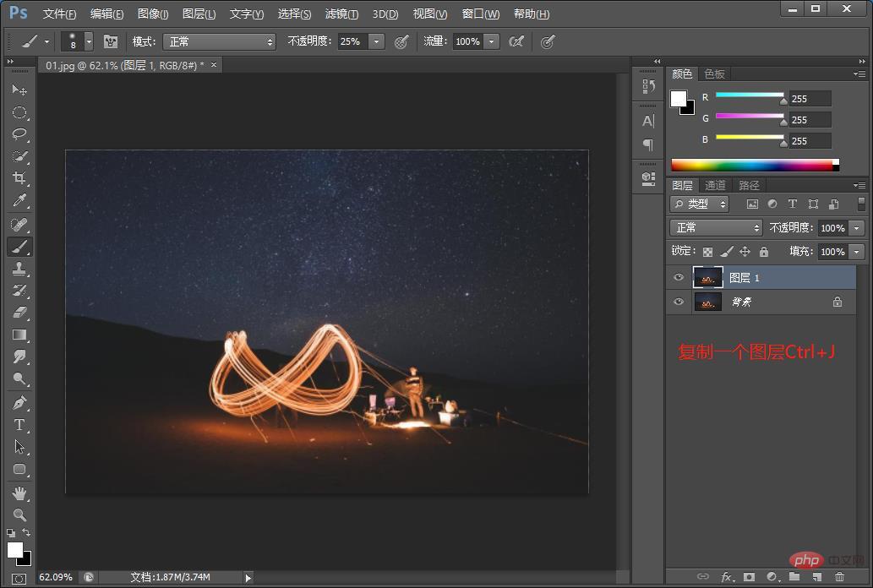Open the brush 模式 dropdown
The image size is (873, 588).
(x=220, y=41)
